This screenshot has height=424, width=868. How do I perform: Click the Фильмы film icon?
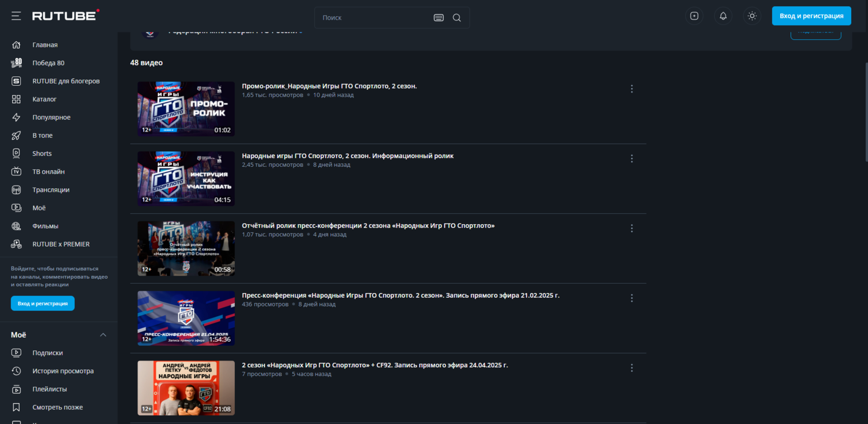(16, 226)
